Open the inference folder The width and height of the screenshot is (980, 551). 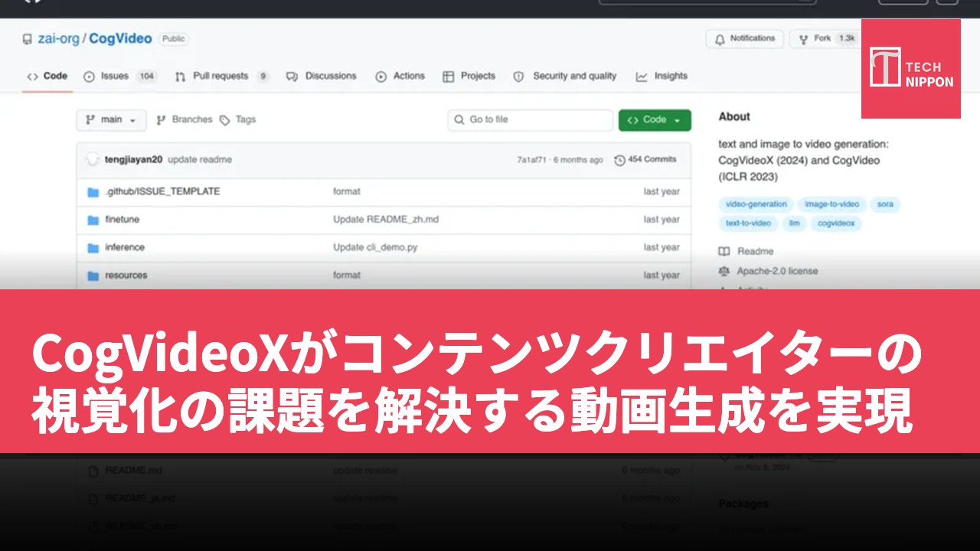pyautogui.click(x=125, y=247)
